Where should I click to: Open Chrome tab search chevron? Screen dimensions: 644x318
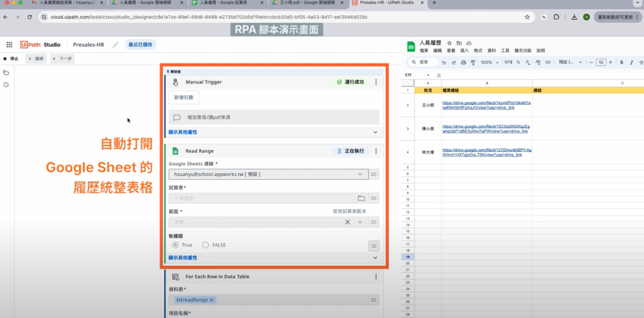(x=637, y=3)
